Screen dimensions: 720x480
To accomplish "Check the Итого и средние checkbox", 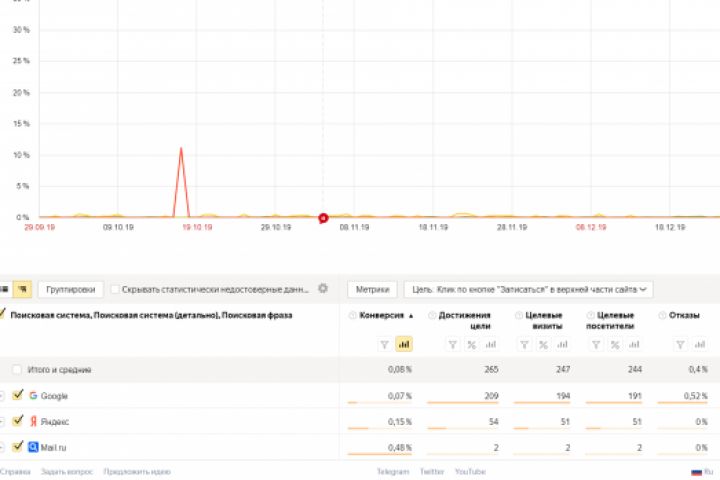I will 17,370.
